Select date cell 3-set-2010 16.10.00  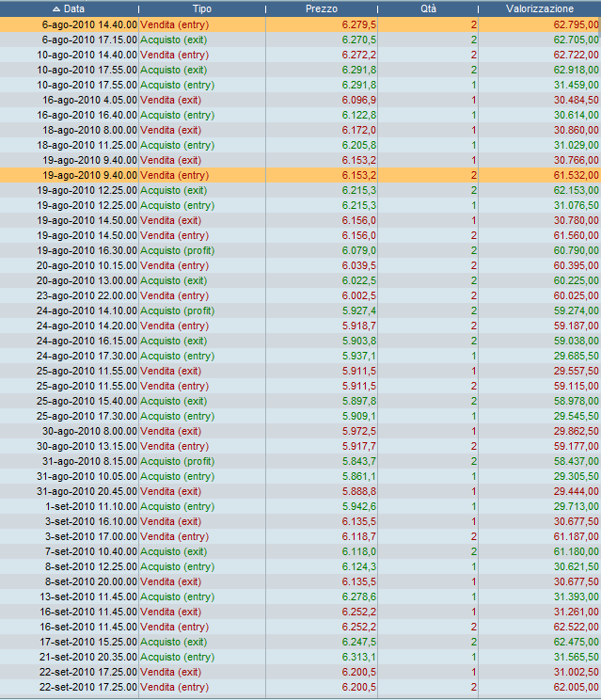click(x=91, y=521)
